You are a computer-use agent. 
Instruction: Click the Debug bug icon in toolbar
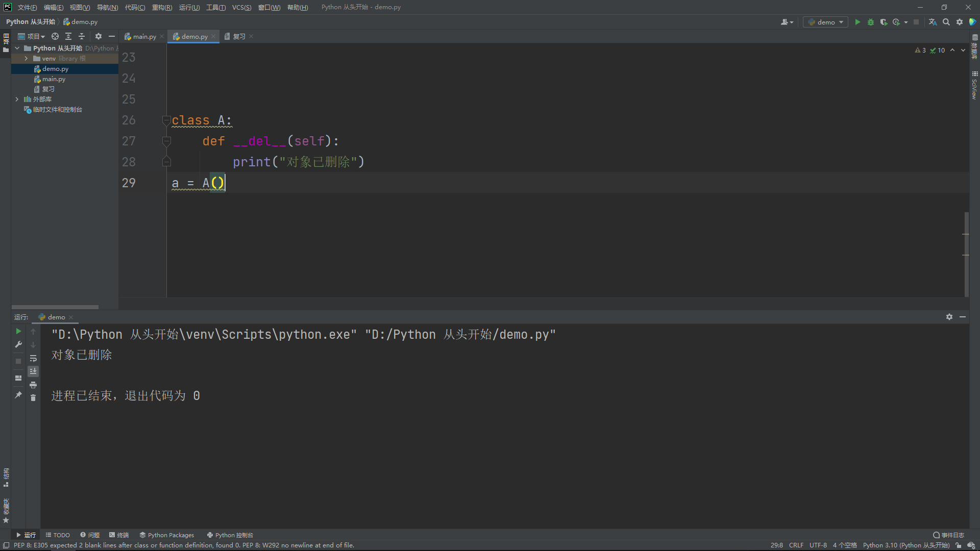click(x=871, y=22)
